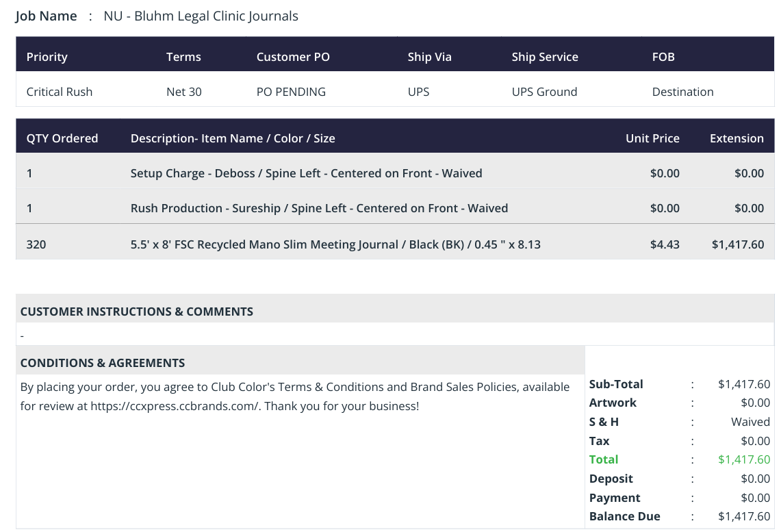The height and width of the screenshot is (532, 781).
Task: Click the Ship Via column header
Action: point(429,57)
